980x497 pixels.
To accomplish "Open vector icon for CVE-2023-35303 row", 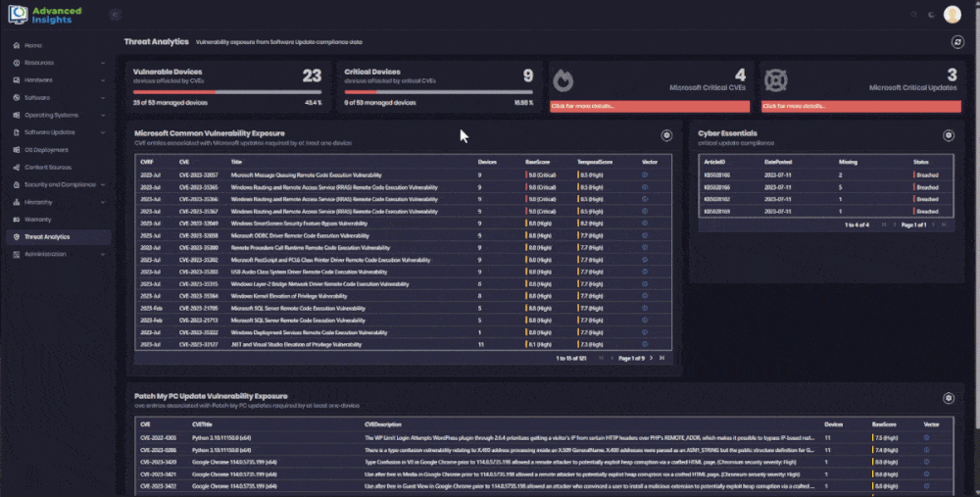I will (x=645, y=272).
